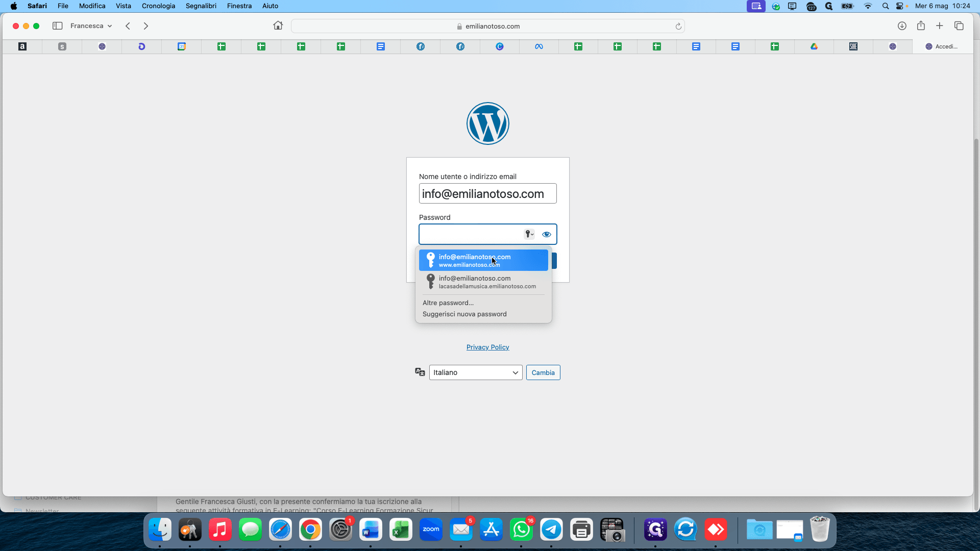The height and width of the screenshot is (551, 980).
Task: Focus the username or email field
Action: tap(487, 194)
